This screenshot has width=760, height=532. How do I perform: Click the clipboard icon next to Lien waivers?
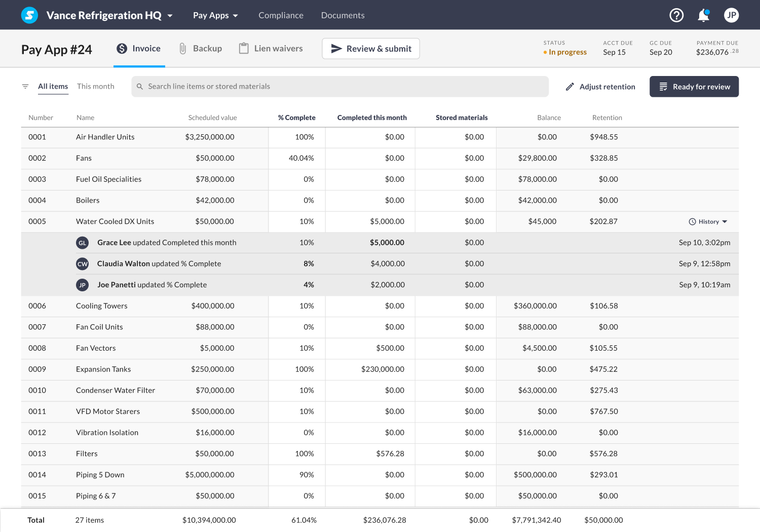click(x=244, y=48)
